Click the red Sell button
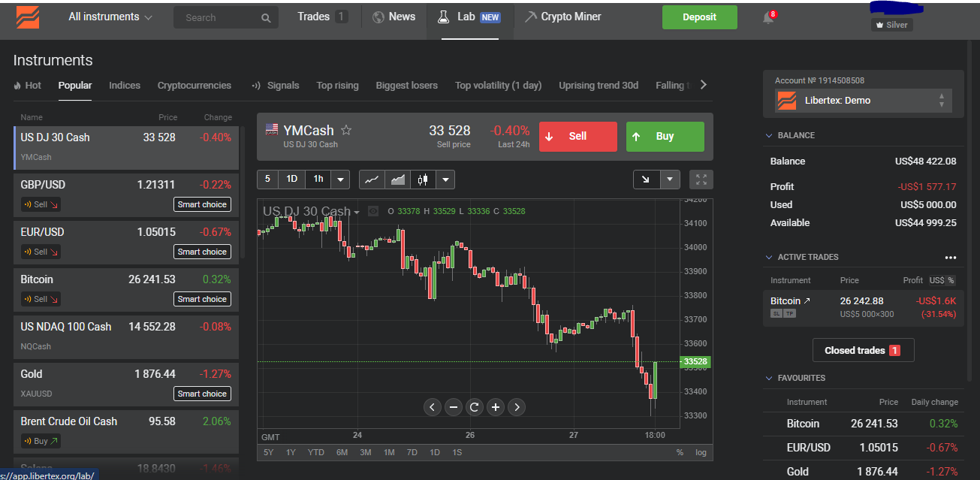This screenshot has width=980, height=480. [577, 137]
